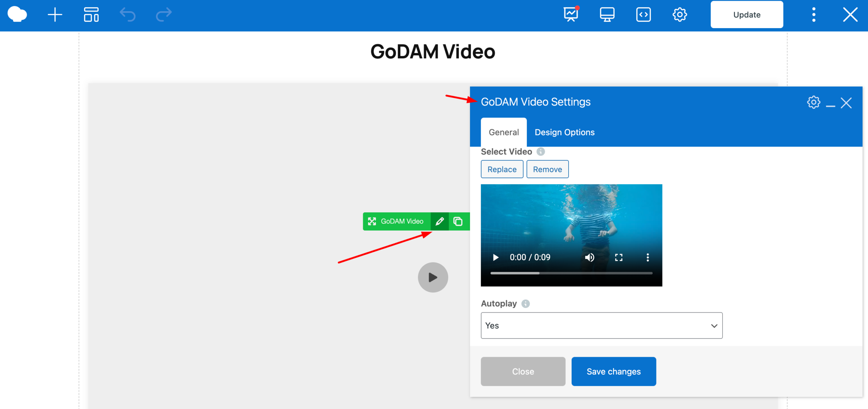Switch to the Design Options tab
Viewport: 868px width, 409px height.
click(x=564, y=132)
